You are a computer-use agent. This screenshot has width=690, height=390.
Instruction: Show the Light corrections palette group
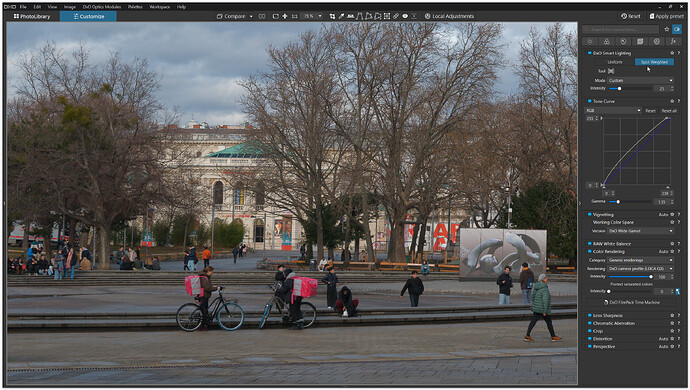(590, 41)
